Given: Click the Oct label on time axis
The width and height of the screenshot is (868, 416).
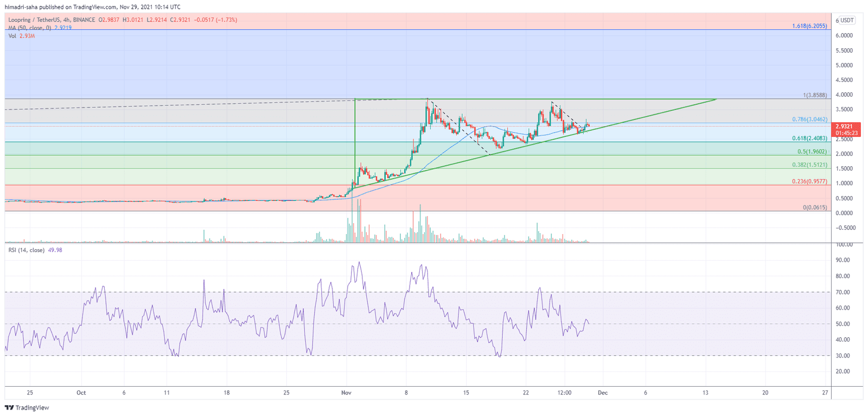Looking at the screenshot, I should coord(81,393).
